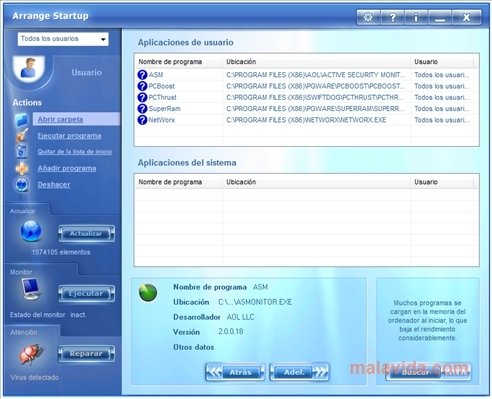492x399 pixels.
Task: Click the computer monitor icon
Action: click(x=31, y=289)
